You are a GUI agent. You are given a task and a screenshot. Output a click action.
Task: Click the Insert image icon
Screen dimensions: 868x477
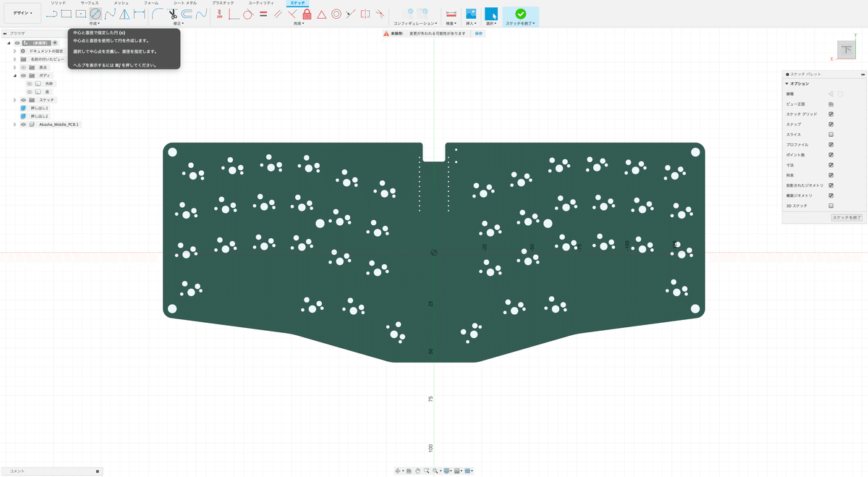[471, 13]
